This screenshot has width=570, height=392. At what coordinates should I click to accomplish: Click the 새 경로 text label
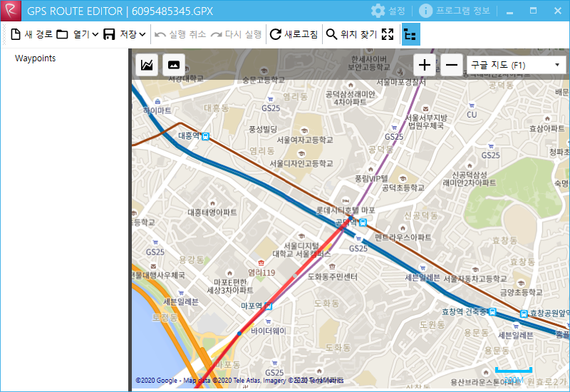[38, 34]
